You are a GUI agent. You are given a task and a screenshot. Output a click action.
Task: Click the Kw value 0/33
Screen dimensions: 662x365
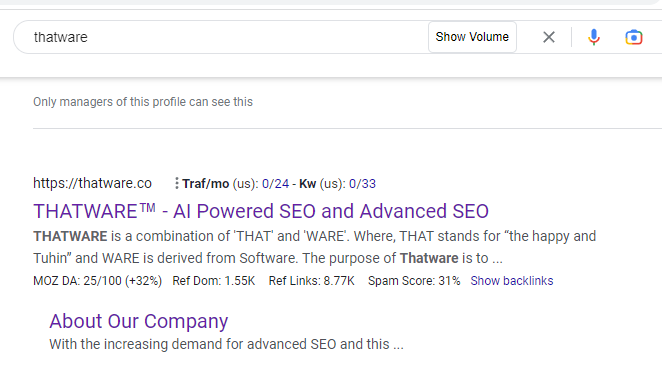click(x=362, y=184)
